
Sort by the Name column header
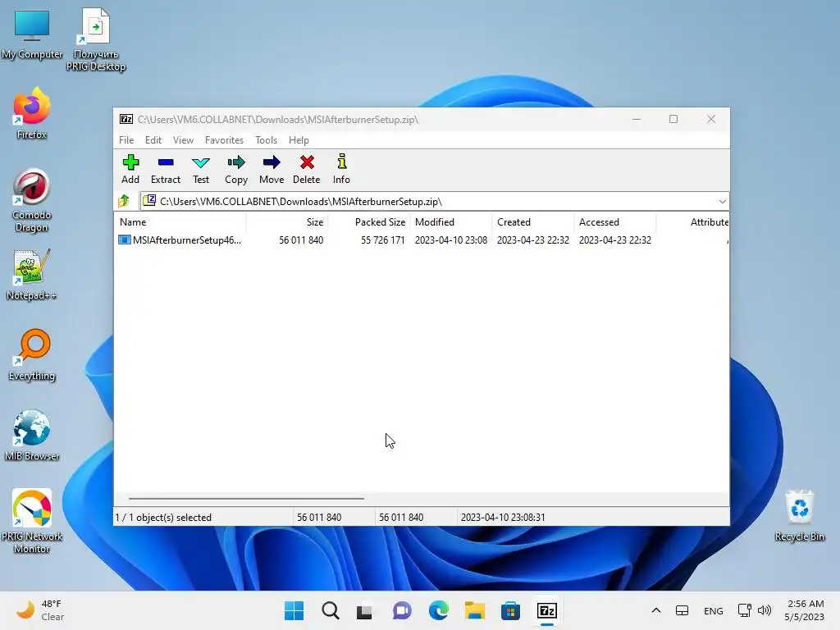tap(180, 221)
